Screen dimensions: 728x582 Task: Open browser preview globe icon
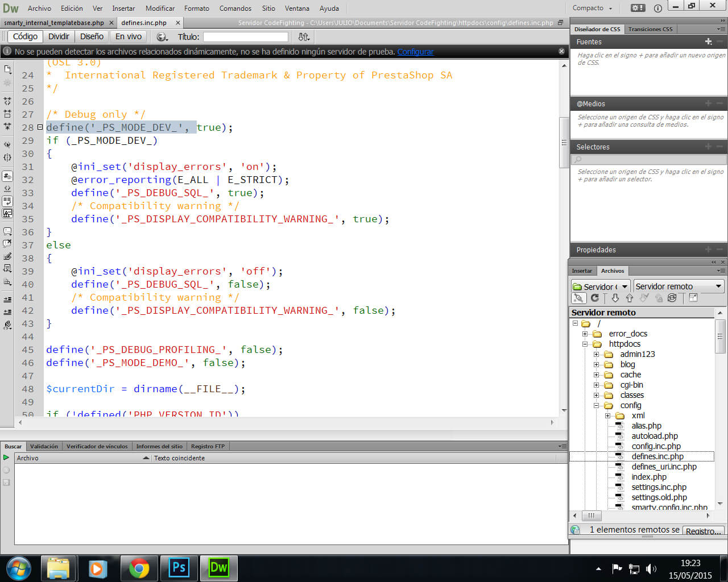pyautogui.click(x=162, y=36)
